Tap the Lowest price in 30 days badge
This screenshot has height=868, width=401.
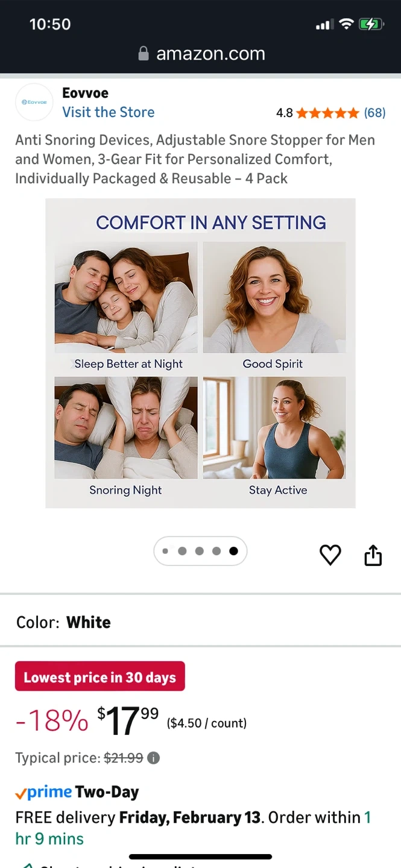click(x=100, y=677)
